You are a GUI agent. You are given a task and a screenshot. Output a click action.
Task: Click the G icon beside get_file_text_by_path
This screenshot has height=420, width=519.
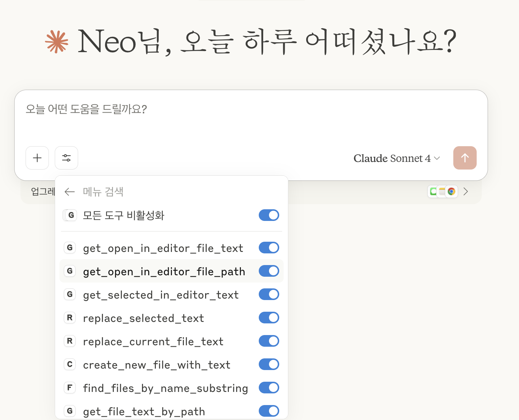click(x=70, y=411)
